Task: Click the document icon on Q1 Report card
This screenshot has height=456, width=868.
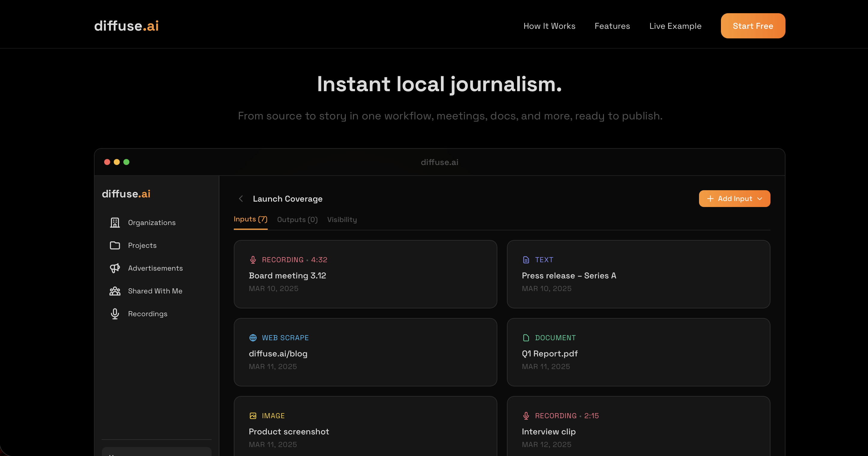Action: 526,338
